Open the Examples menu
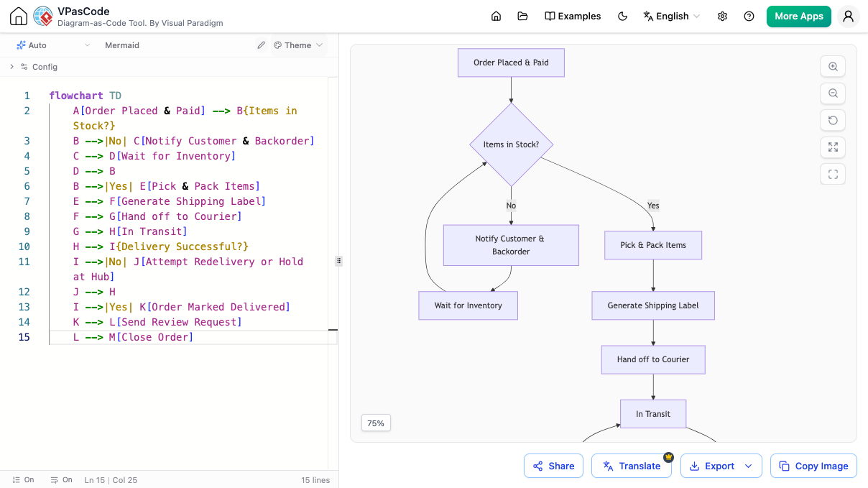The height and width of the screenshot is (488, 868). tap(573, 17)
